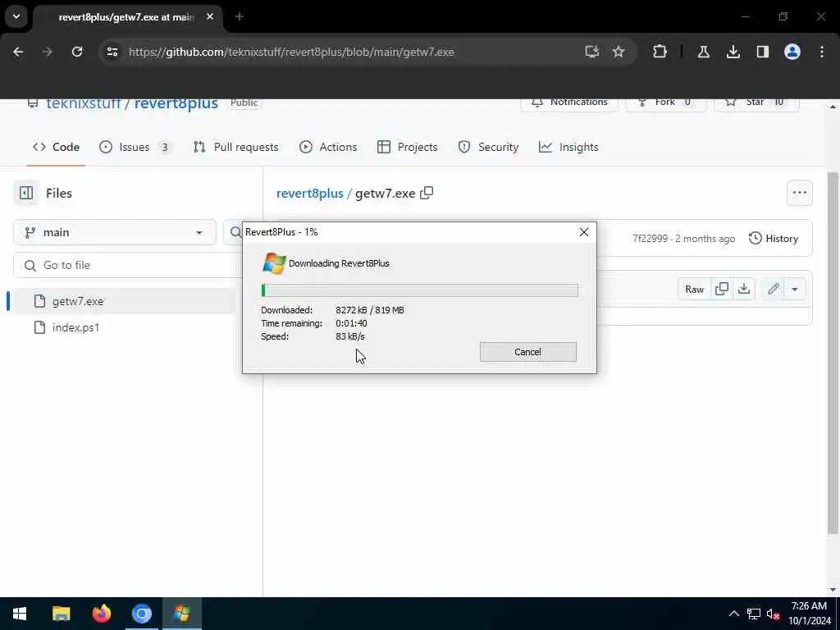
Task: Close the revert8plus/getw7.exe tab
Action: 210,16
